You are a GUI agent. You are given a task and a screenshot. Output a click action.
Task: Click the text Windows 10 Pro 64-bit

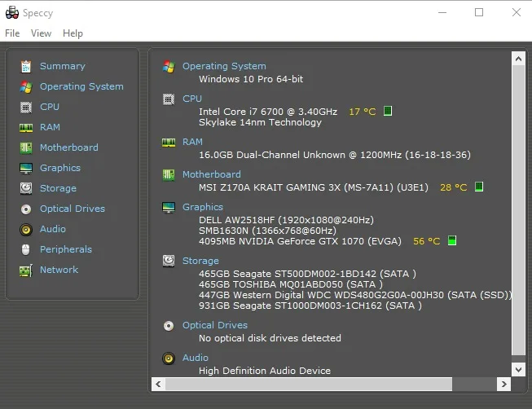pyautogui.click(x=251, y=79)
